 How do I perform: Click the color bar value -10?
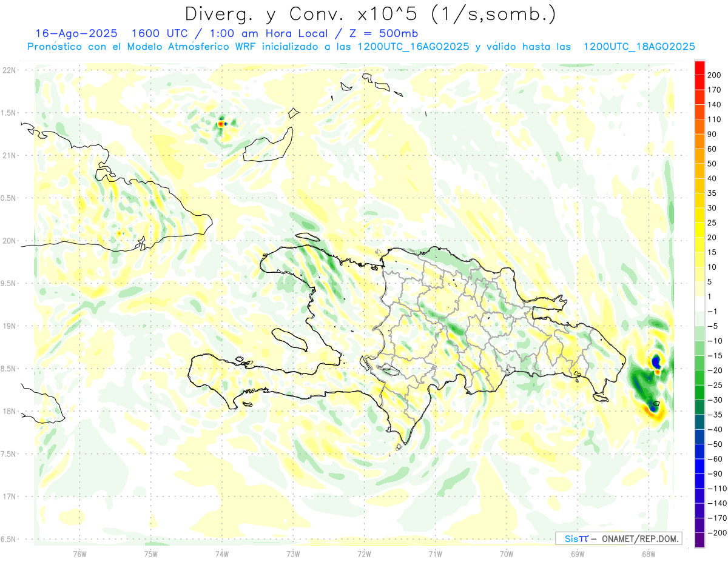pyautogui.click(x=716, y=341)
